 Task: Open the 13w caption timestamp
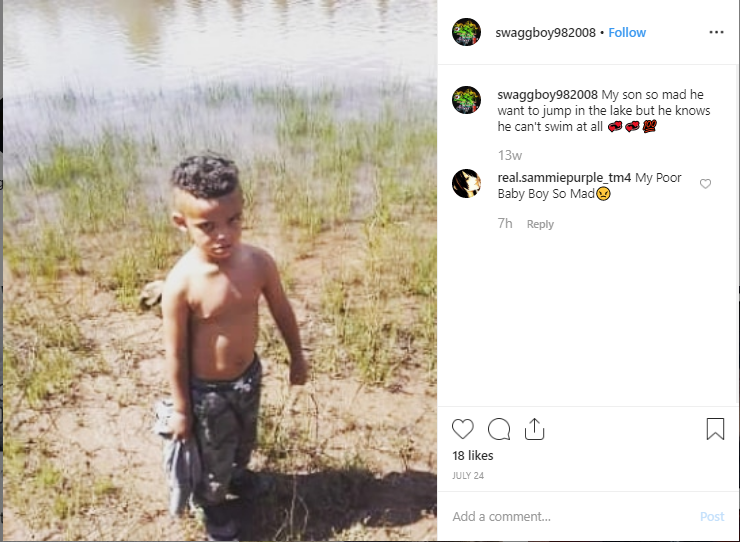tap(510, 155)
